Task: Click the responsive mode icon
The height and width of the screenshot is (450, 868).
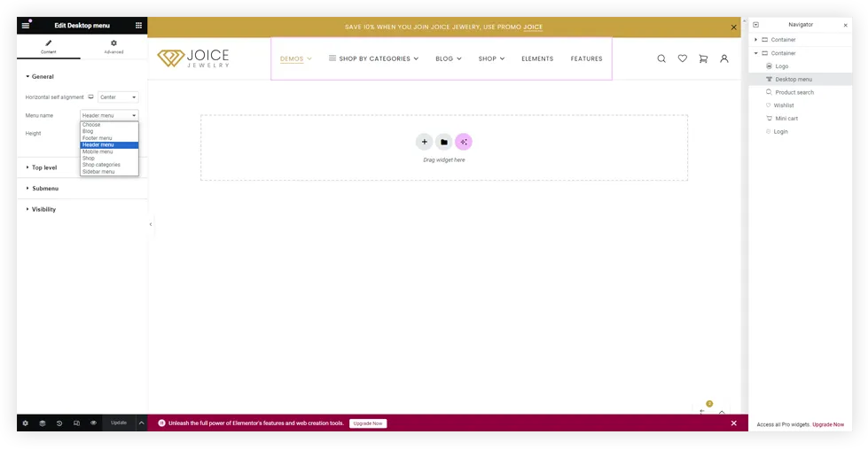Action: coord(76,423)
